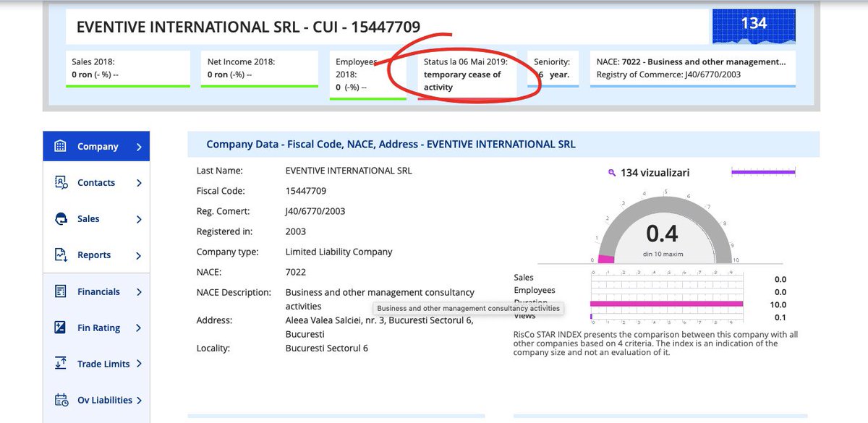868x423 pixels.
Task: Open the Financials section
Action: click(x=96, y=291)
